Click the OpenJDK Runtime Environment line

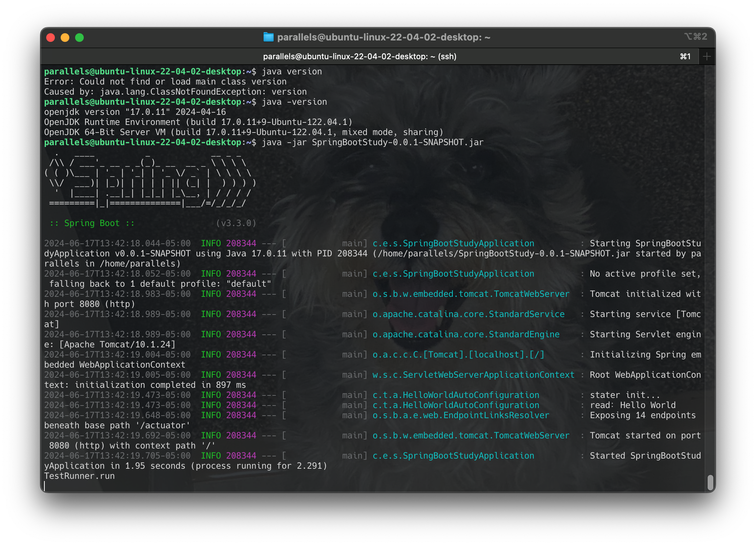[198, 122]
